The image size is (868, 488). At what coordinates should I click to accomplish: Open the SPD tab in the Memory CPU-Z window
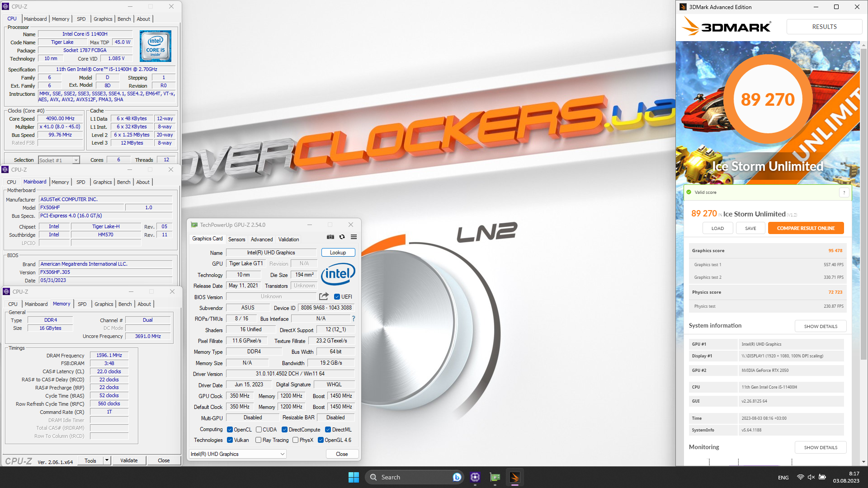coord(82,304)
